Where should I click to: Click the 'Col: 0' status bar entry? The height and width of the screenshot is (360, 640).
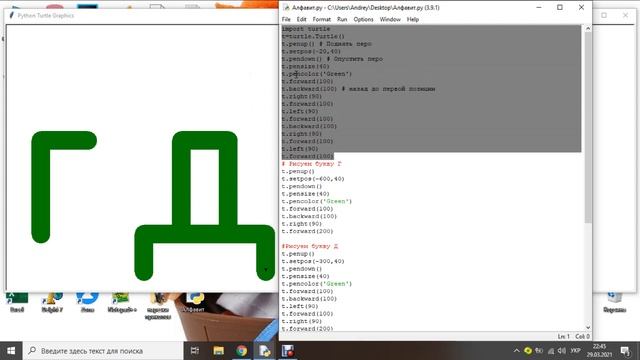(582, 336)
